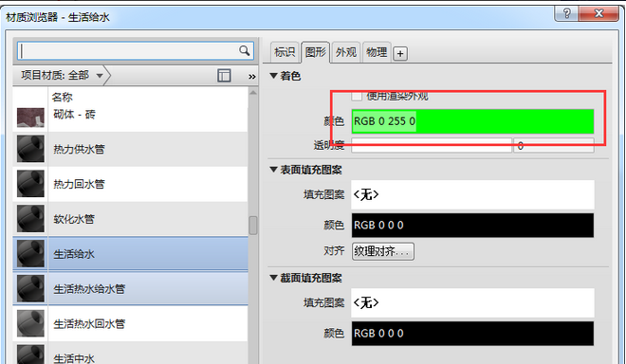Click the 名称 column header
Image resolution: width=626 pixels, height=364 pixels.
coord(62,97)
